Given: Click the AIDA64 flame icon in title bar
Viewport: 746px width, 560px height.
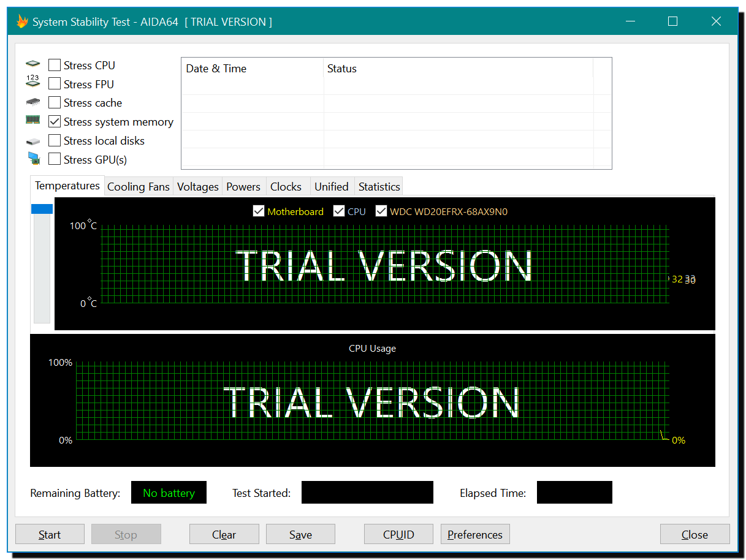Looking at the screenshot, I should click(22, 21).
